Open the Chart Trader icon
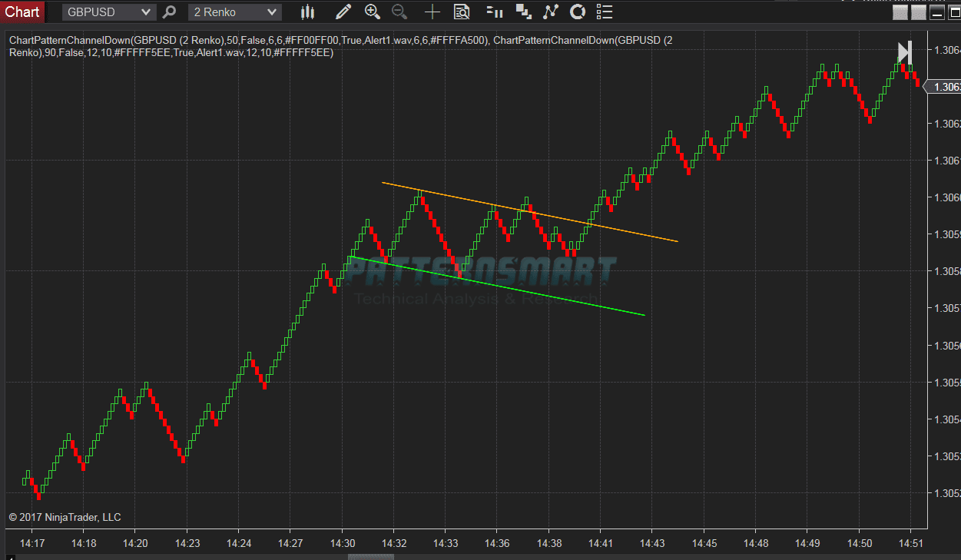The image size is (961, 560). (x=495, y=12)
